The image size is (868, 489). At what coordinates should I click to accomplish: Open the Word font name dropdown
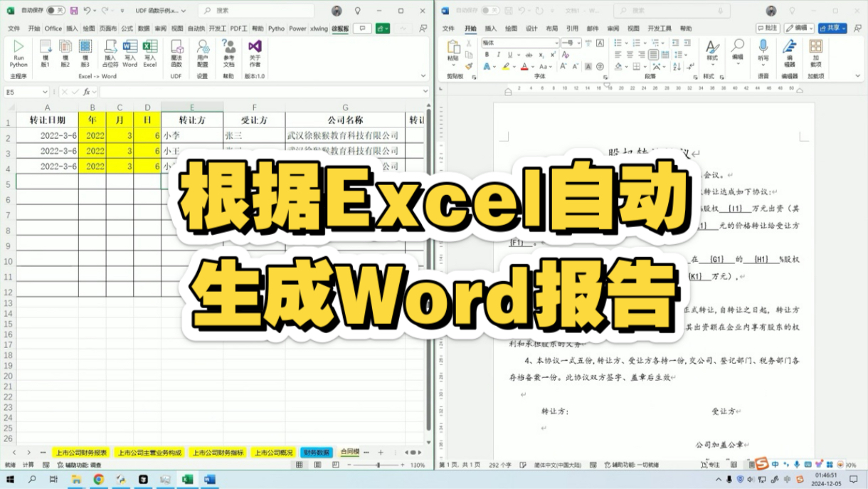559,43
